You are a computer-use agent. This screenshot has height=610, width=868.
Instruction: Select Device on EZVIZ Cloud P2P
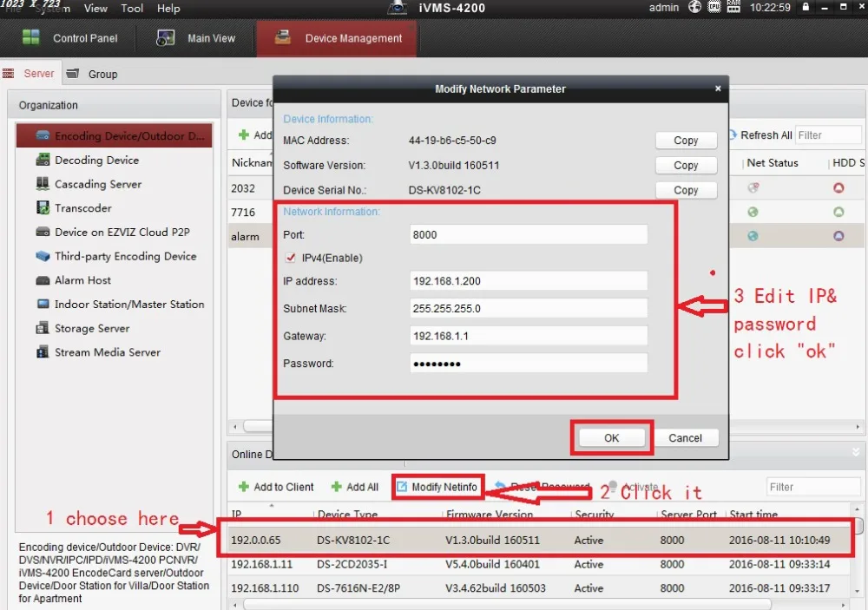point(114,232)
